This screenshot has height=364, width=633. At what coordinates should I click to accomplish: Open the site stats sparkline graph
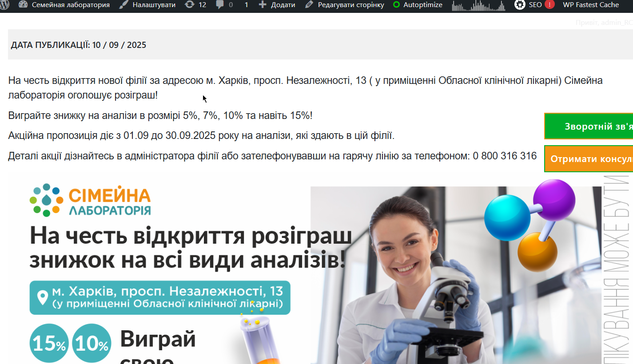[x=478, y=5]
